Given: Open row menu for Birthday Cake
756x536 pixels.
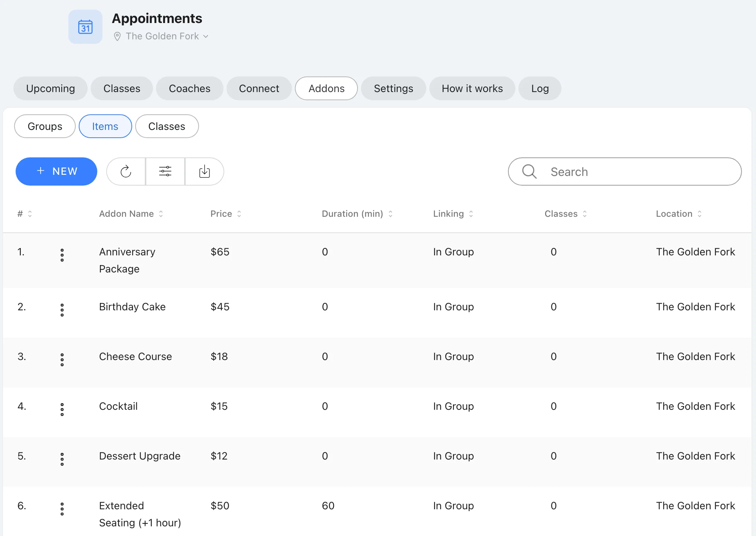Looking at the screenshot, I should [62, 310].
